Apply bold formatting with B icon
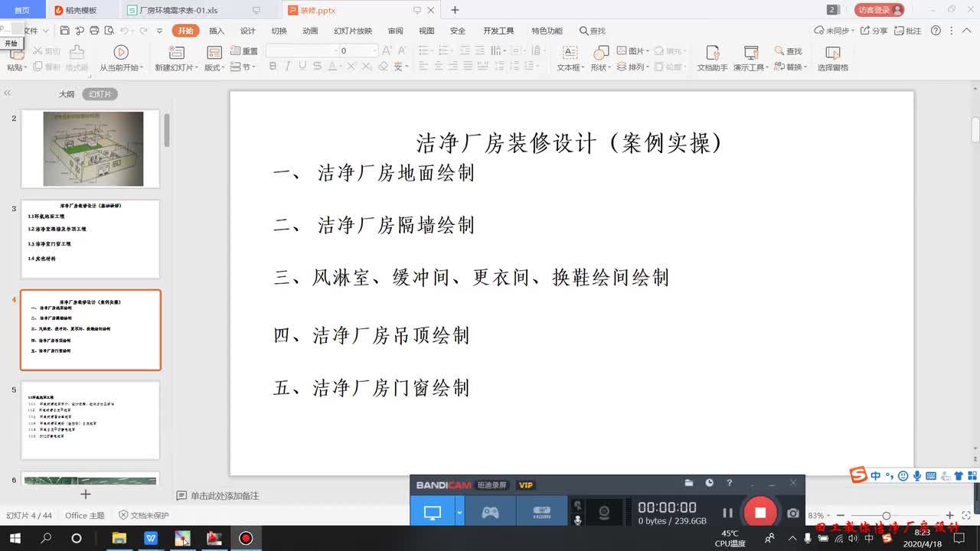The height and width of the screenshot is (551, 980). pos(273,67)
